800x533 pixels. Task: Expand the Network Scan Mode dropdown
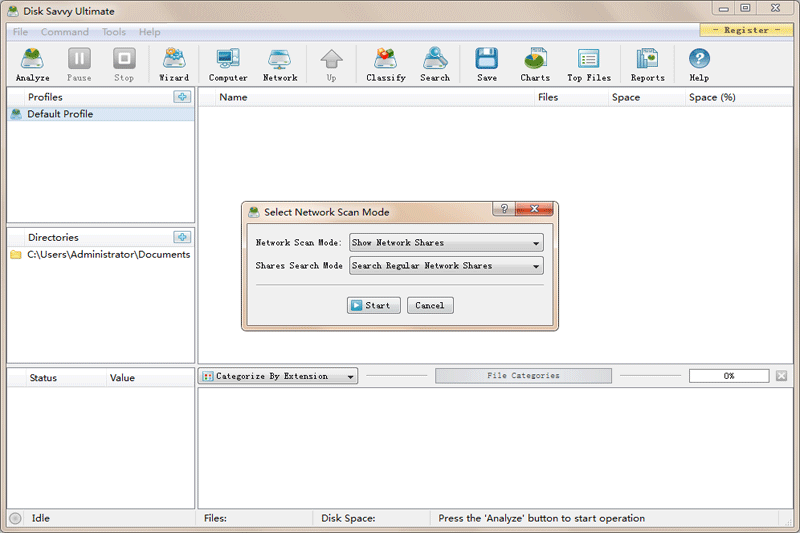[446, 243]
